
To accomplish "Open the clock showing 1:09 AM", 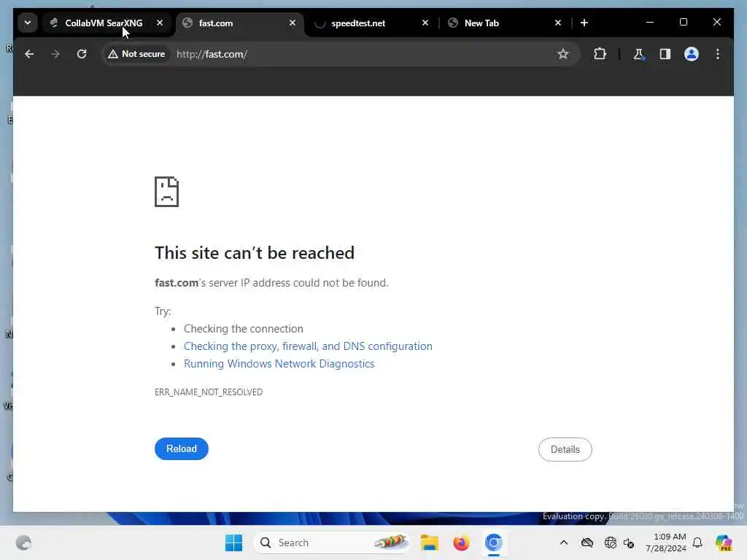I will 665,542.
